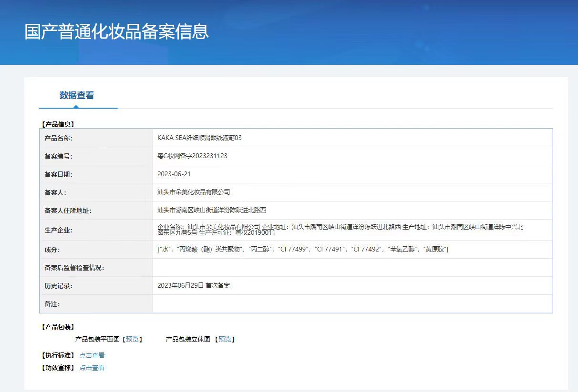This screenshot has height=392, width=578.
Task: Click the product name KAKA SEA纤细顺滑眼线液笔03
Action: tap(199, 138)
